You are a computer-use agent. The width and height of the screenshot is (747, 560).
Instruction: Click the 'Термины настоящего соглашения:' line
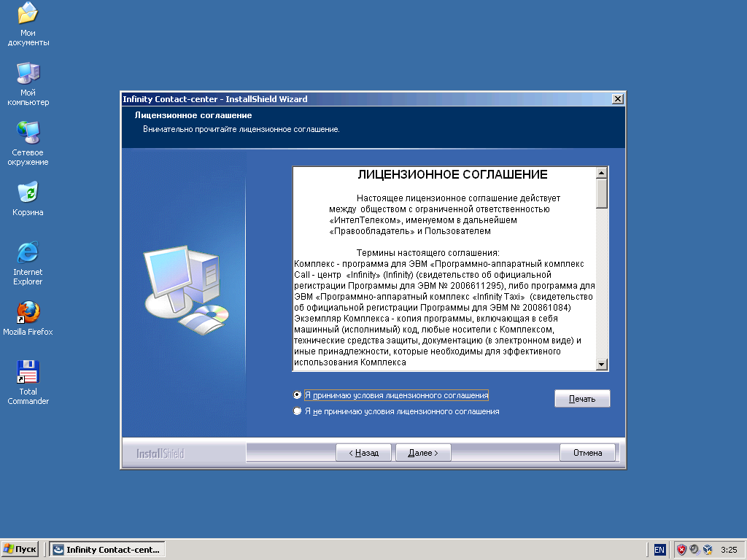[427, 253]
